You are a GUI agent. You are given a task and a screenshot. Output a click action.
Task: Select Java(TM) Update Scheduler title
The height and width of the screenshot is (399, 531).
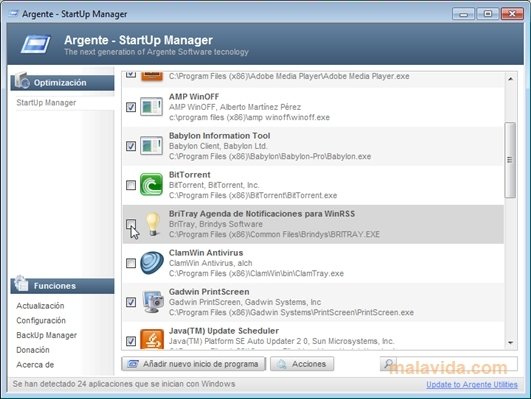click(224, 331)
